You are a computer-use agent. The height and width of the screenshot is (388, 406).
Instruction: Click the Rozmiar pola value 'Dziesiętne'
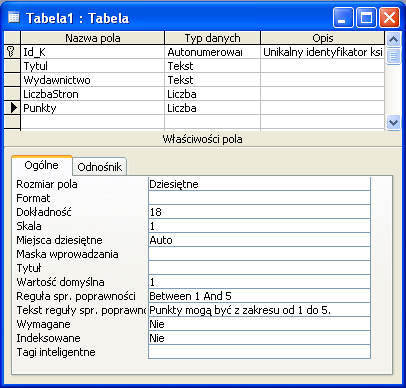(259, 184)
